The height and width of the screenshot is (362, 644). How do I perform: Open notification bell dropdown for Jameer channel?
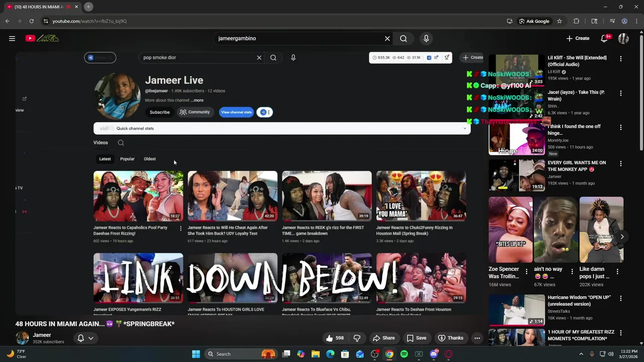click(x=85, y=338)
